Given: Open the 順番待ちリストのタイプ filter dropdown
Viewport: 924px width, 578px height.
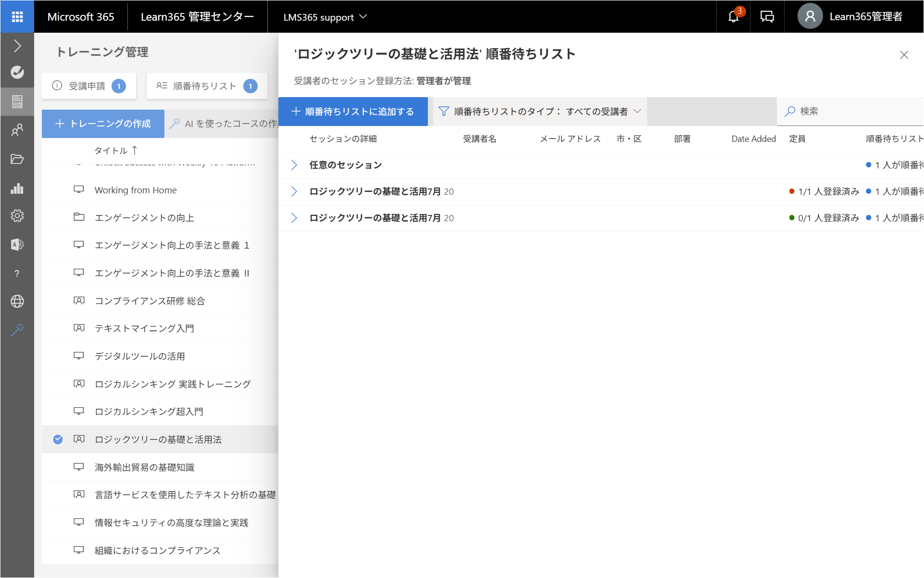Looking at the screenshot, I should pyautogui.click(x=540, y=112).
